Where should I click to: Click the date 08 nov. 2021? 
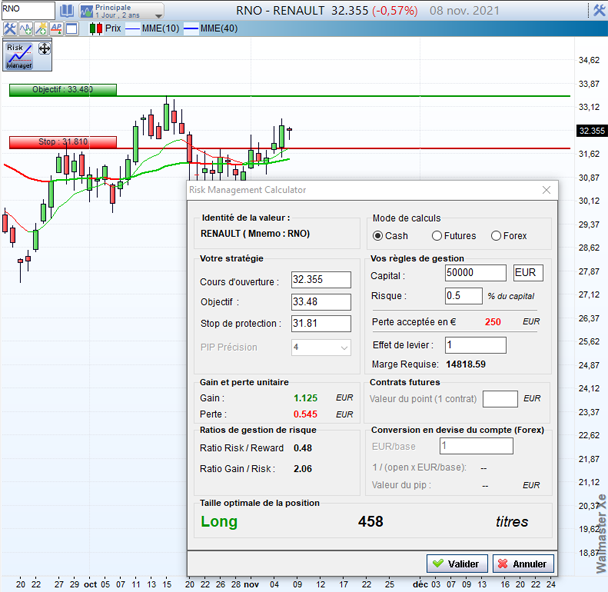464,11
